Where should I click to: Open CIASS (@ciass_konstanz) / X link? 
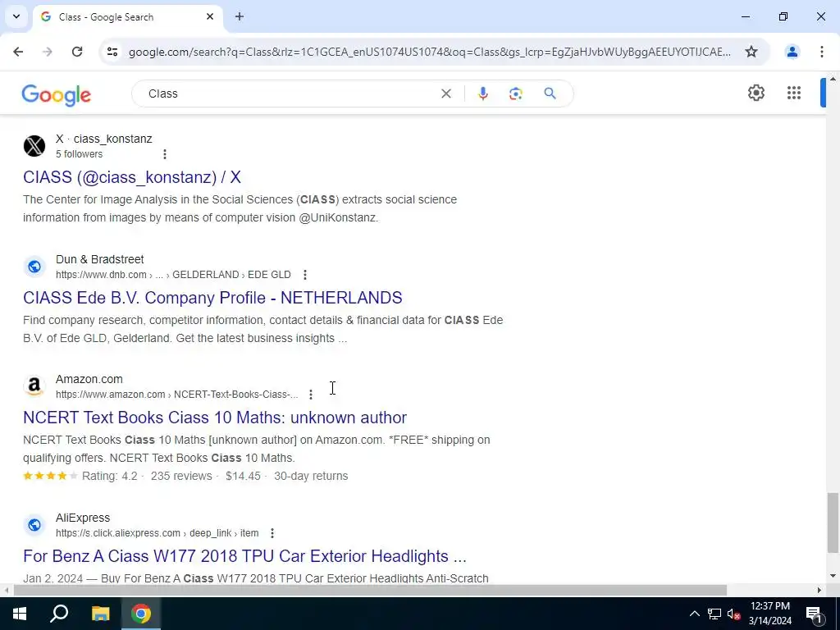(x=132, y=177)
